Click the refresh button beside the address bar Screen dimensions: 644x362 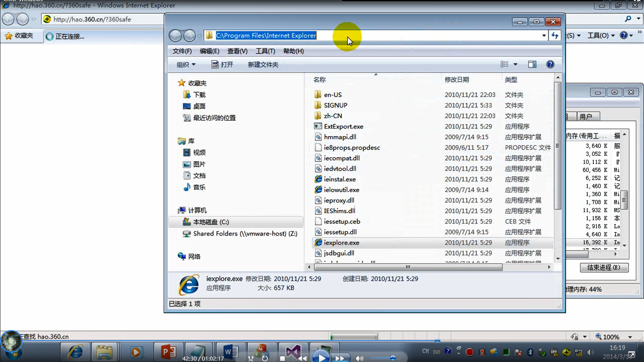point(555,35)
